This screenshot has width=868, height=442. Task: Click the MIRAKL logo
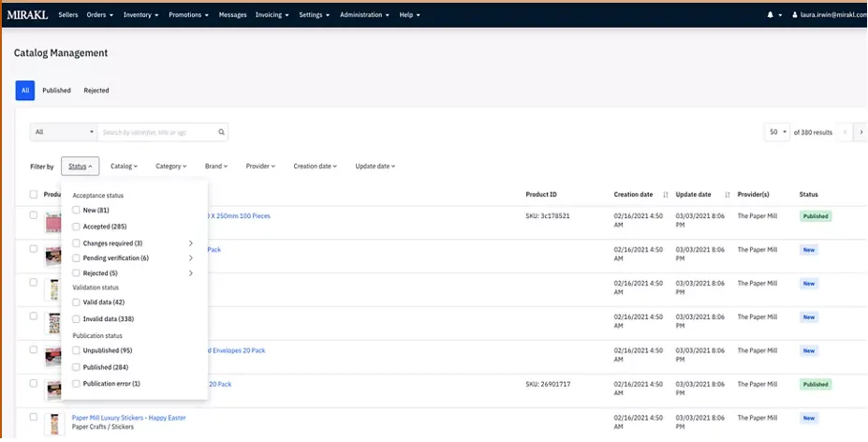coord(27,15)
